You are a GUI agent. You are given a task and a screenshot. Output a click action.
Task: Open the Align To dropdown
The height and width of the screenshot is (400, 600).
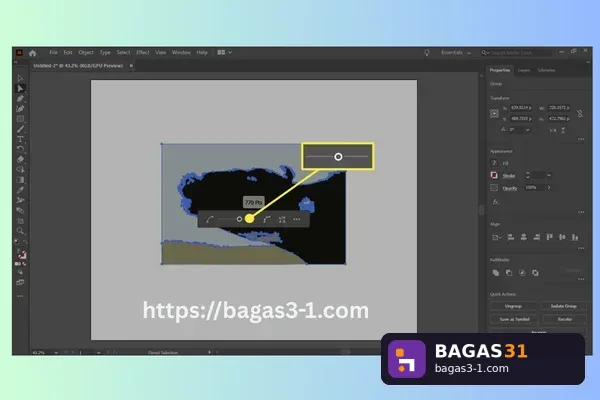(496, 237)
